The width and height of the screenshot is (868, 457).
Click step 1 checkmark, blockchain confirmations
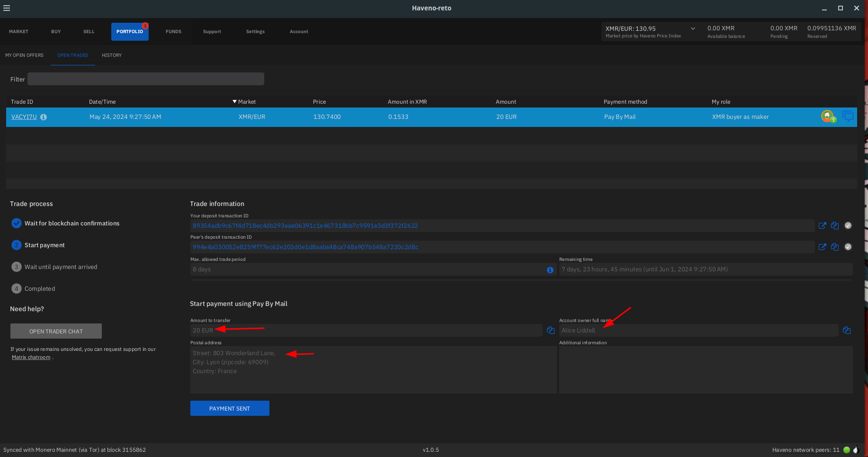[17, 223]
